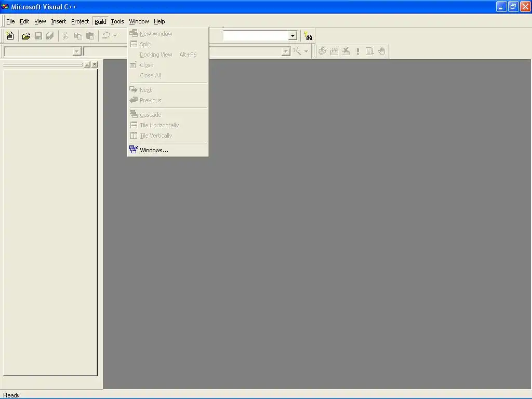
Task: Click the Cut scissors icon
Action: pyautogui.click(x=65, y=36)
